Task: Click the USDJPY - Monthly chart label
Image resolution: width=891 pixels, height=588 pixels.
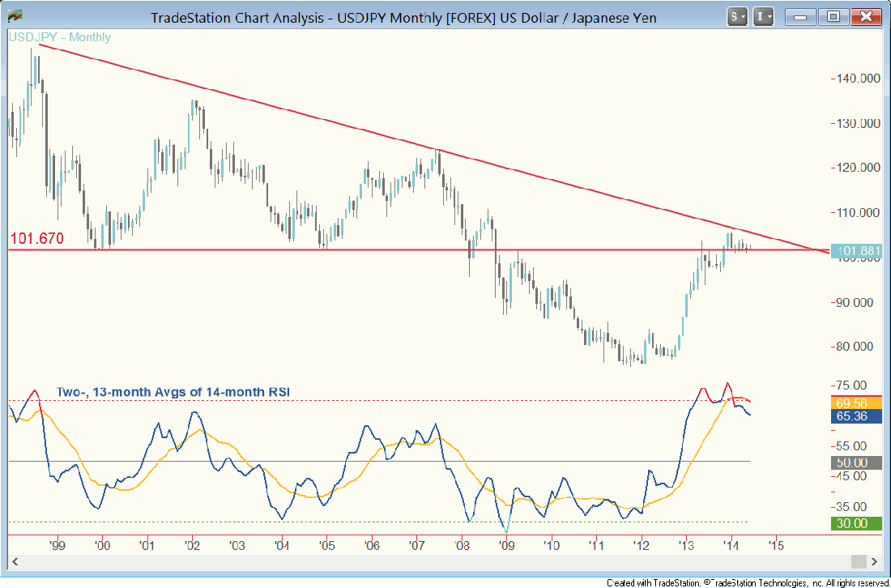Action: pos(60,37)
